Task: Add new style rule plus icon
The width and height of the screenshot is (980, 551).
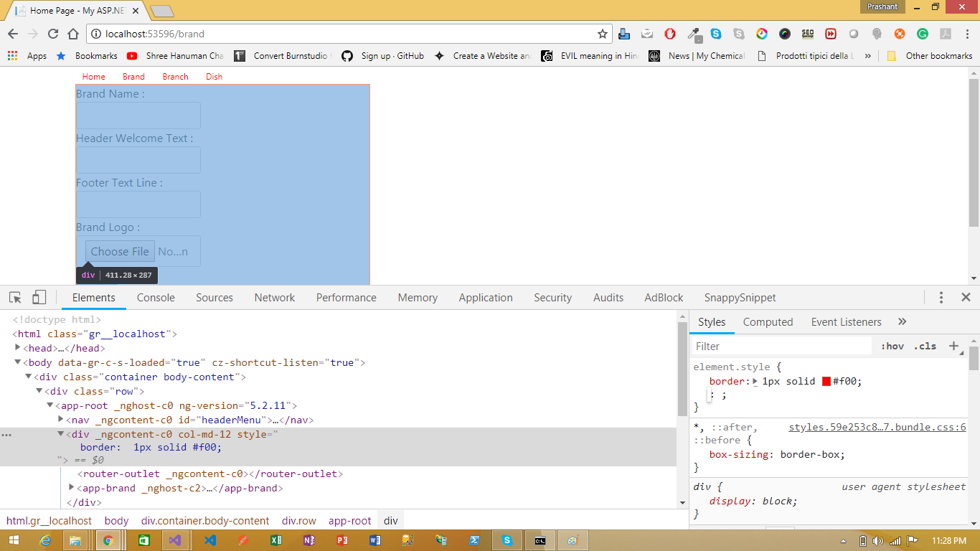Action: 953,346
